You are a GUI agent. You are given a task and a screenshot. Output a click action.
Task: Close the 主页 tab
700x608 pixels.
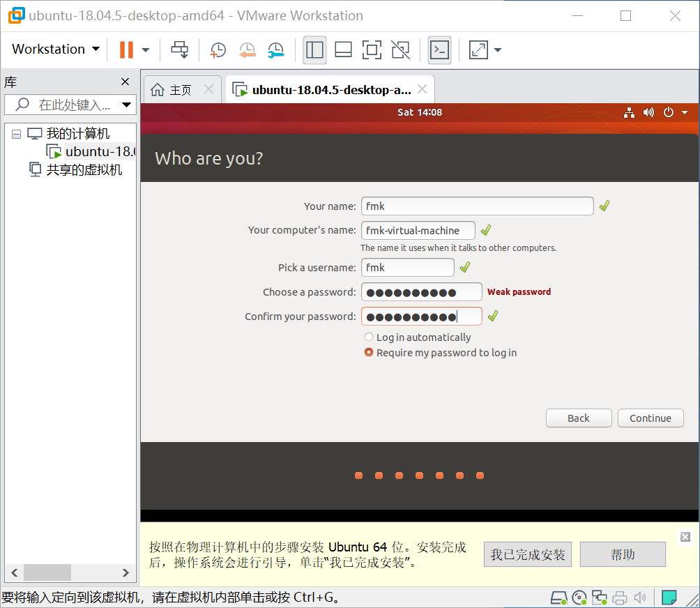click(208, 89)
